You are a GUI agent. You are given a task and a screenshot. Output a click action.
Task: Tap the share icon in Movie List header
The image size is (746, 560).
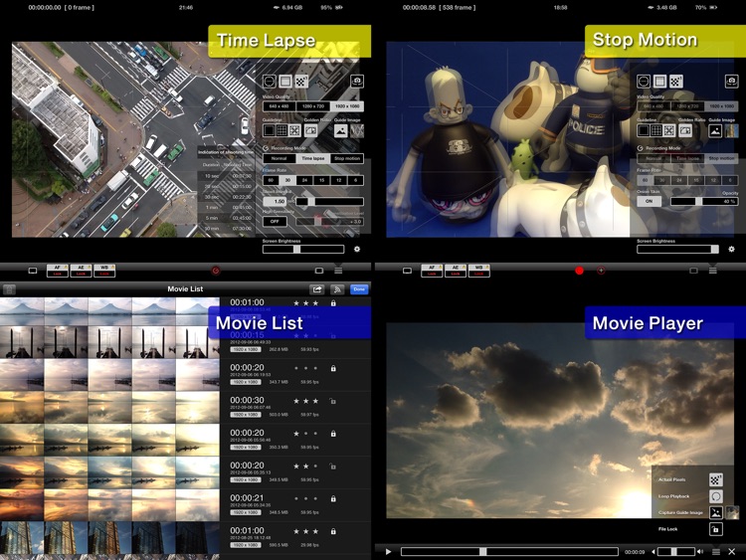pos(317,289)
